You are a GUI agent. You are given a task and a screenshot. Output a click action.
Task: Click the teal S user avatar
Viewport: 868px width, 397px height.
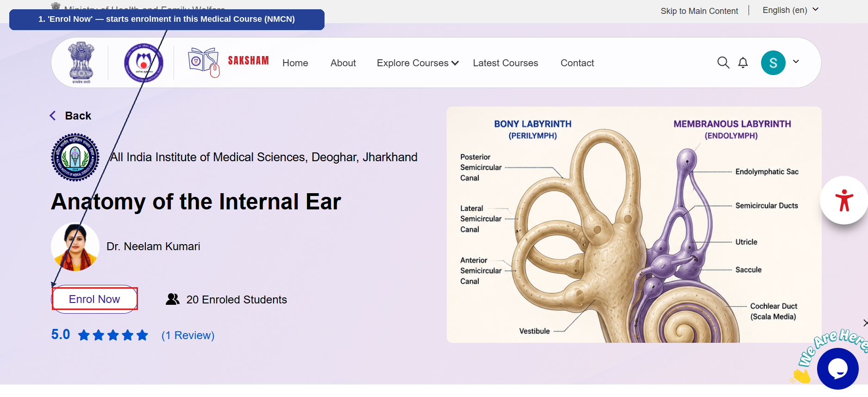[x=773, y=63]
